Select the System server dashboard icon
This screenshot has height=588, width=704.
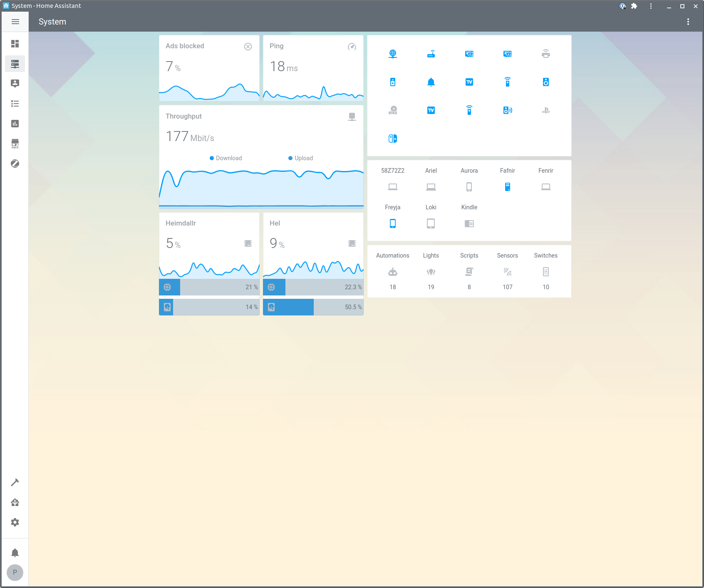15,64
